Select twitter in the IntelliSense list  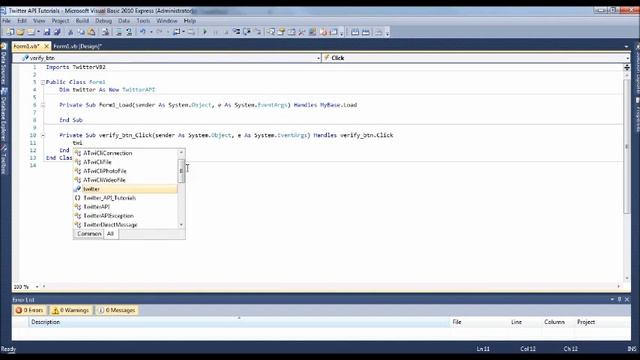pyautogui.click(x=125, y=189)
